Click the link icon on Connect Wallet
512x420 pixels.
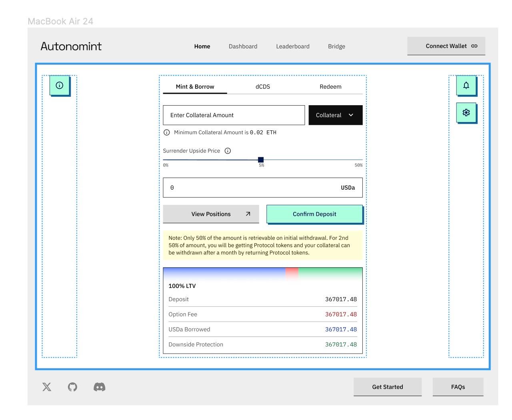click(x=474, y=46)
